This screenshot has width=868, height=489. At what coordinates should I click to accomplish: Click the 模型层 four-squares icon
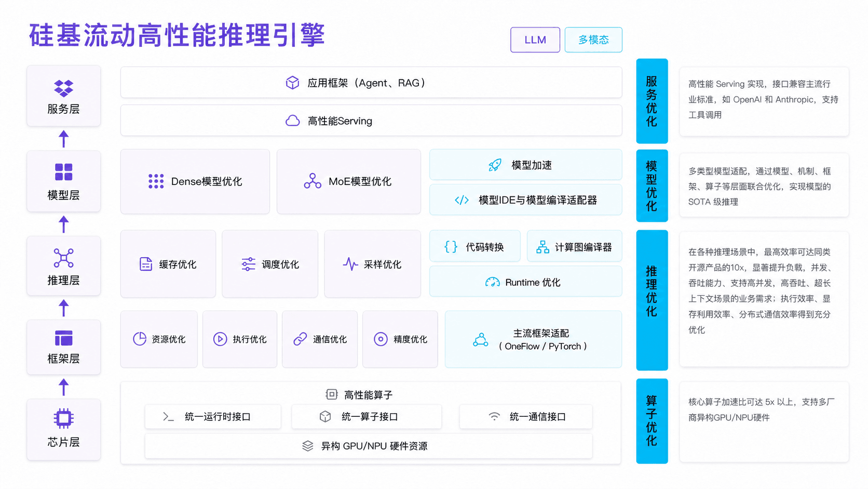[63, 172]
